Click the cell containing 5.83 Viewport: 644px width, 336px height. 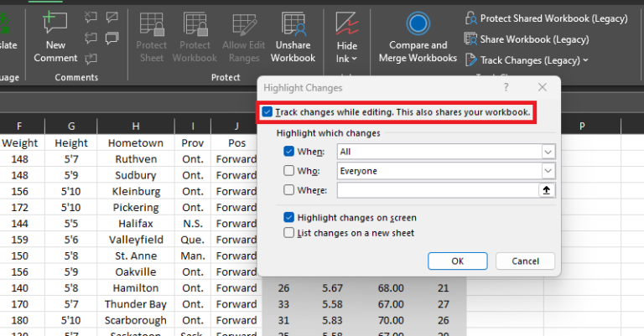click(332, 320)
